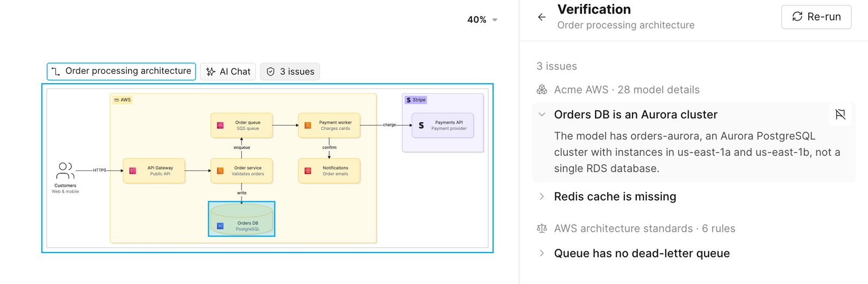Click the database icon in the Orders DB node
This screenshot has height=284, width=868.
(x=220, y=226)
